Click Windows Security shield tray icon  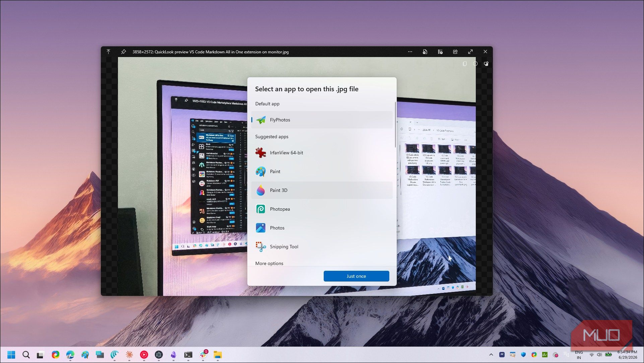pos(523,355)
